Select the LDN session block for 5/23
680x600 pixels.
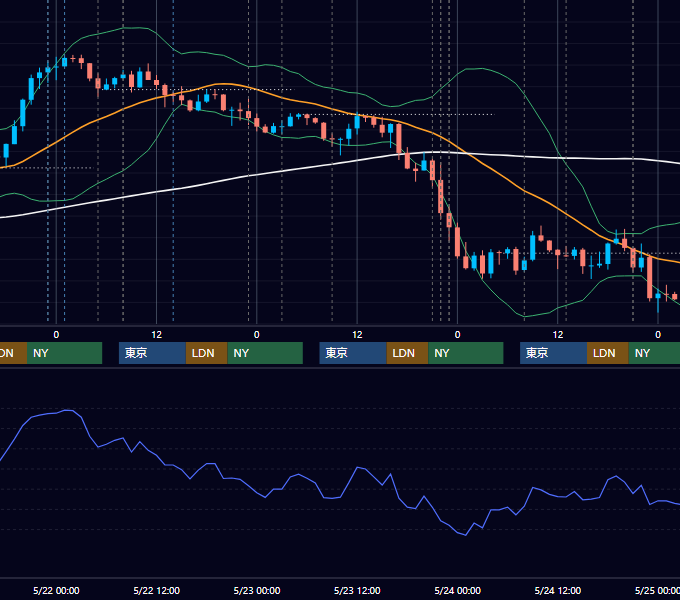[407, 353]
